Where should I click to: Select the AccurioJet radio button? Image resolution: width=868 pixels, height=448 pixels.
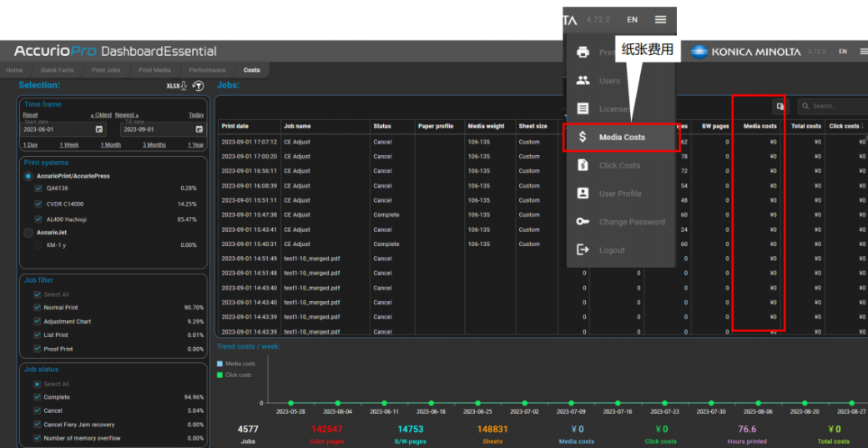tap(28, 233)
